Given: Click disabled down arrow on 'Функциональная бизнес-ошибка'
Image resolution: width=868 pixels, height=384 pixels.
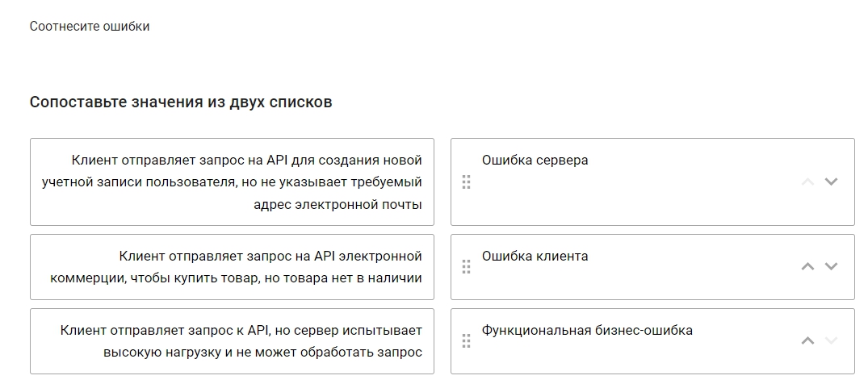Looking at the screenshot, I should tap(831, 341).
